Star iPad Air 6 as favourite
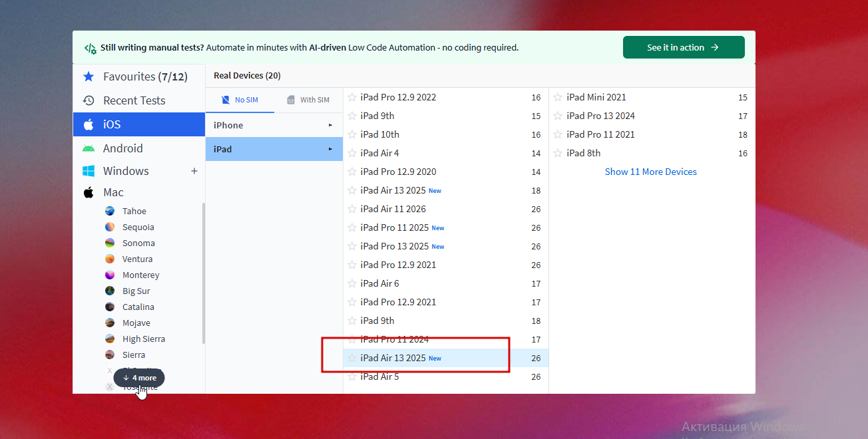This screenshot has width=868, height=439. pos(352,283)
